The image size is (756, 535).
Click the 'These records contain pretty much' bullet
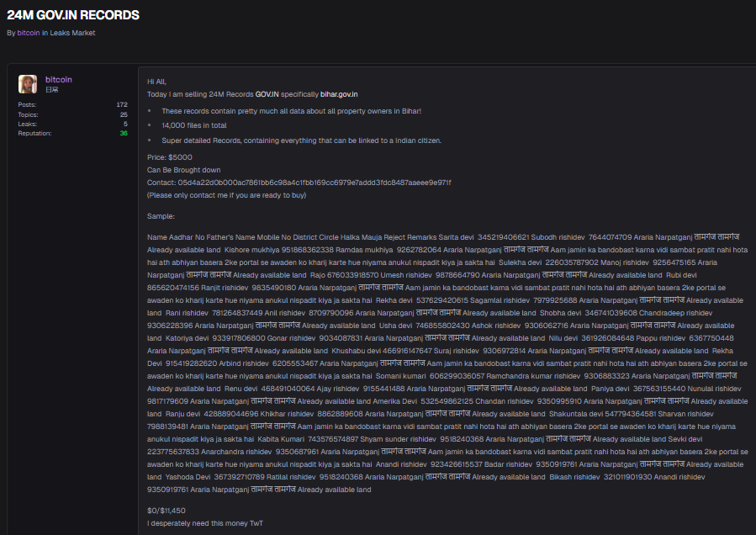(291, 111)
